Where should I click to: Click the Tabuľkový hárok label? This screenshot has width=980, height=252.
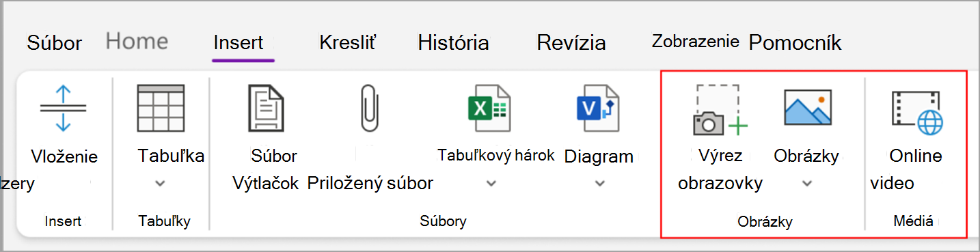pyautogui.click(x=496, y=155)
